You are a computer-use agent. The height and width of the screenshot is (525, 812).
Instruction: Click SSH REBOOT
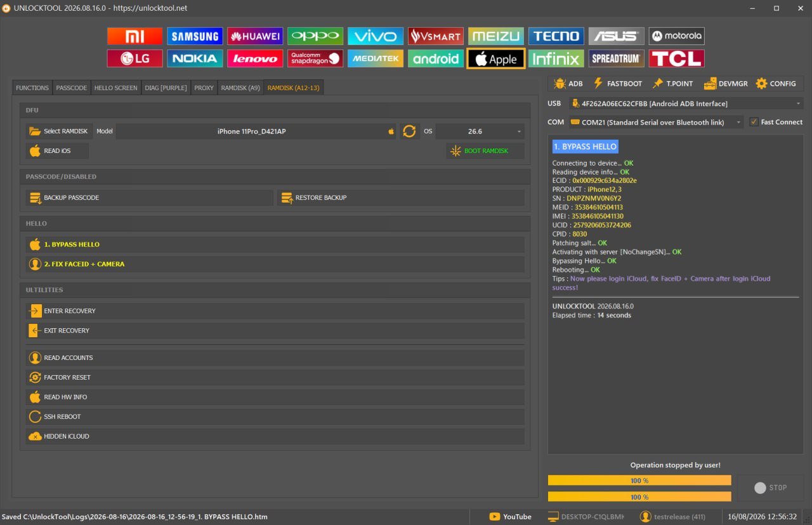[275, 417]
